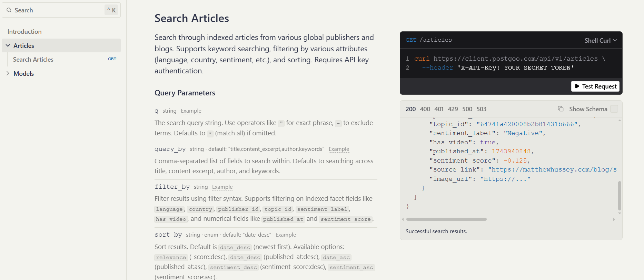The width and height of the screenshot is (644, 280).
Task: Click the play icon in Test Request
Action: click(x=577, y=86)
